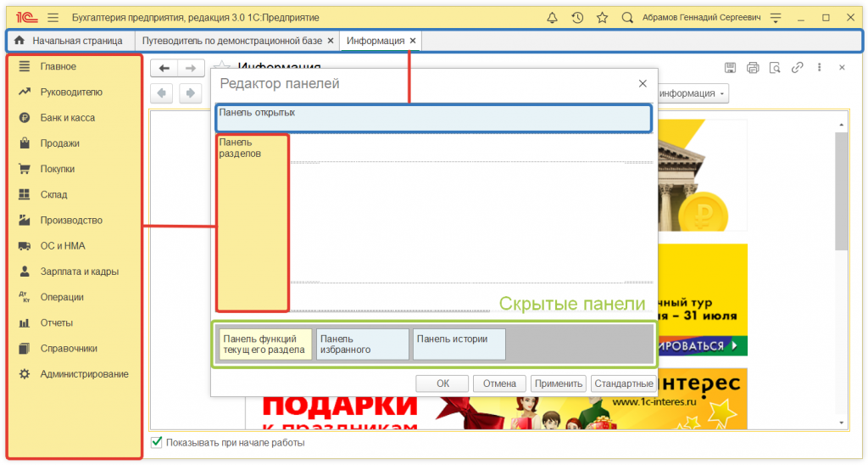Image resolution: width=868 pixels, height=465 pixels.
Task: Close the Информация form with X
Action: (x=842, y=68)
